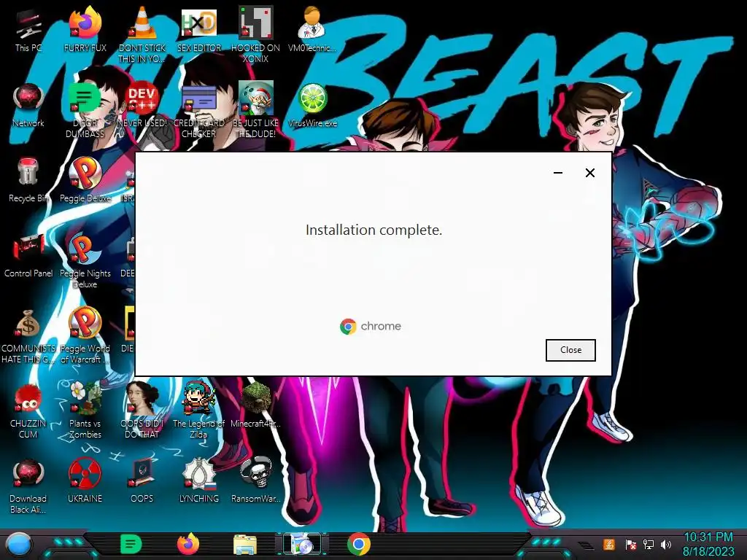Open File Explorer from the taskbar

point(245,545)
